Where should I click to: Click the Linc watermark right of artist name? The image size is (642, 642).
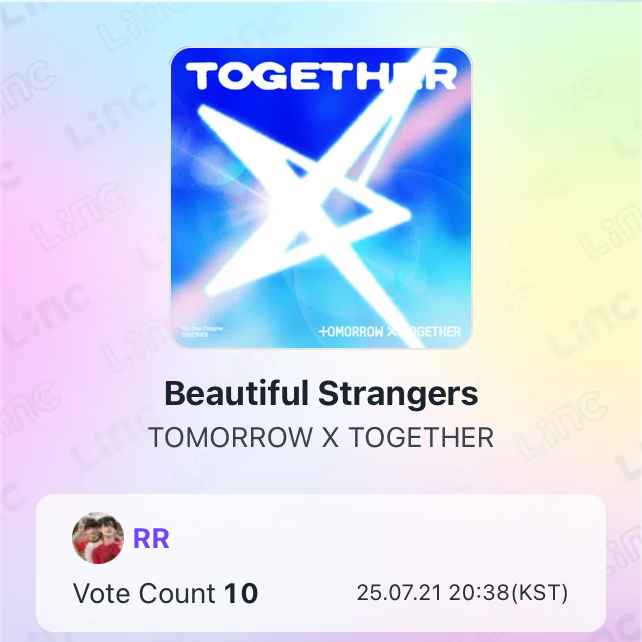pyautogui.click(x=559, y=424)
